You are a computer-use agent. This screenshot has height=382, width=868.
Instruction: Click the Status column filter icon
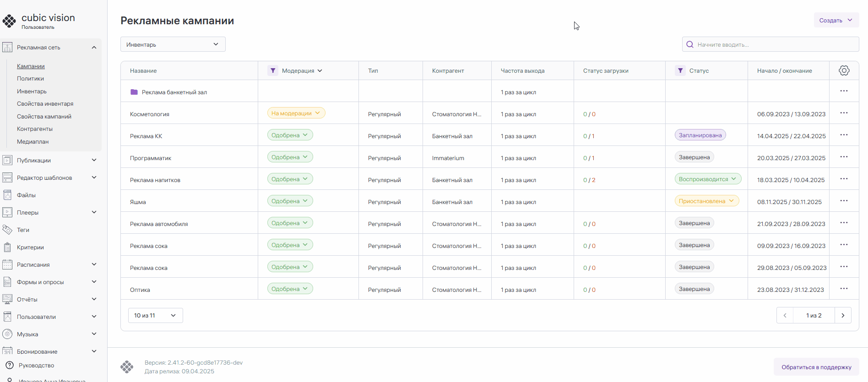pyautogui.click(x=680, y=70)
